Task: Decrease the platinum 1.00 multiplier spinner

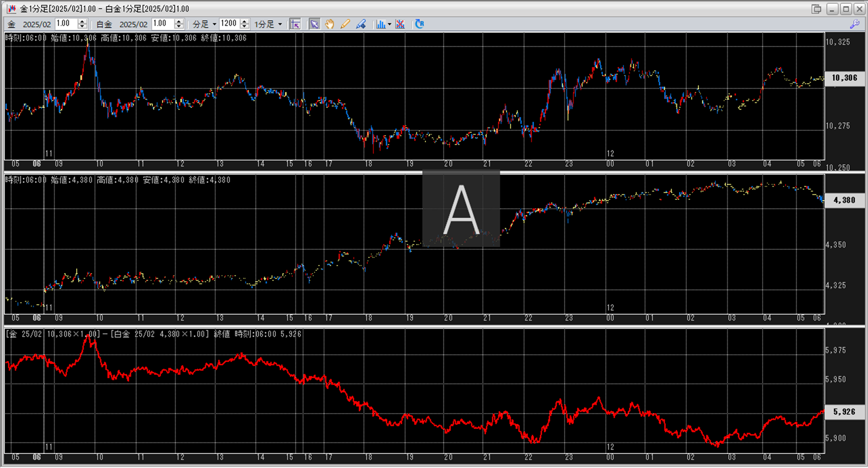Action: coord(179,27)
